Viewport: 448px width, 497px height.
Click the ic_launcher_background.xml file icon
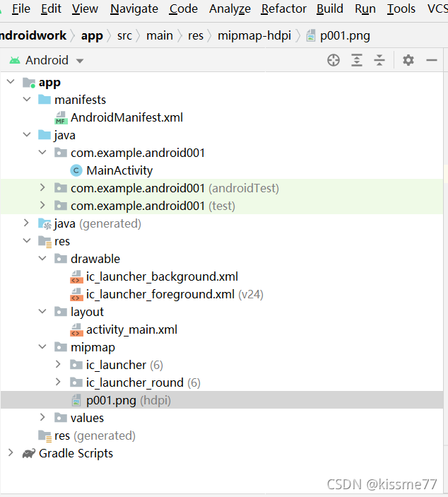click(x=76, y=276)
